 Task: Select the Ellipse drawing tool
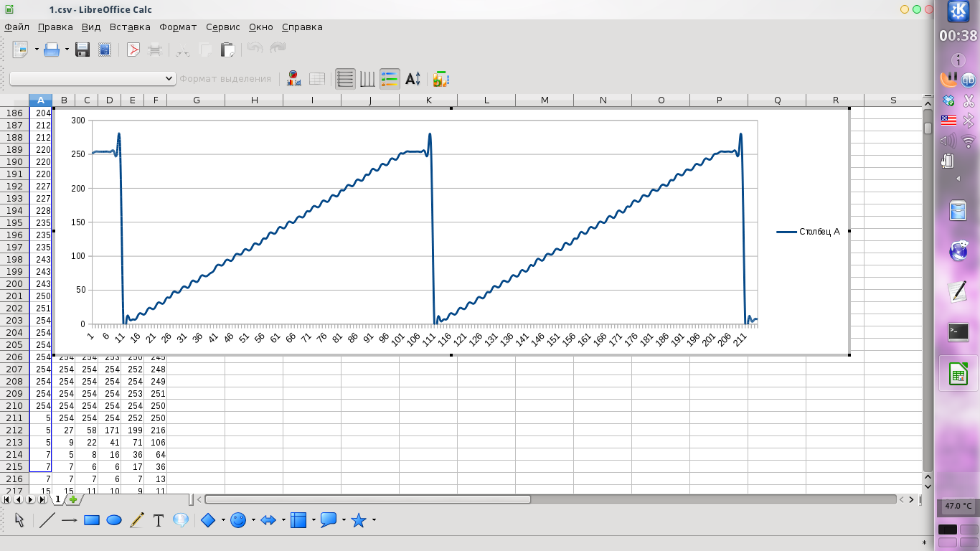tap(114, 520)
